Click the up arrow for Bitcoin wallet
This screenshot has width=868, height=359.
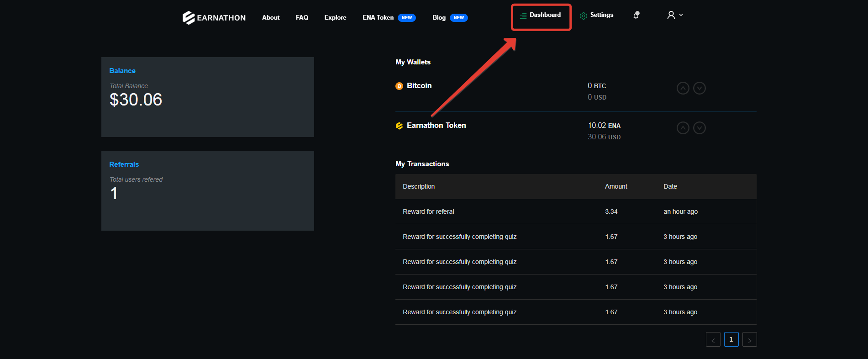click(683, 88)
